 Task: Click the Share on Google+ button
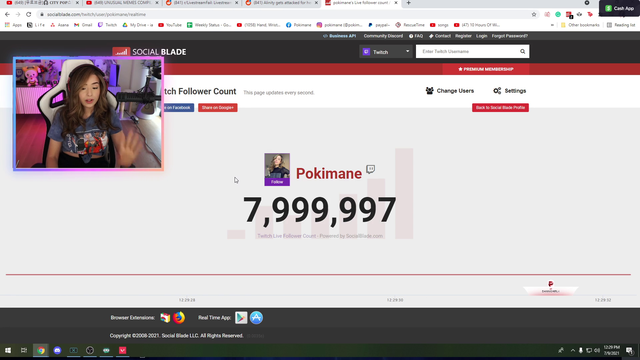(218, 107)
